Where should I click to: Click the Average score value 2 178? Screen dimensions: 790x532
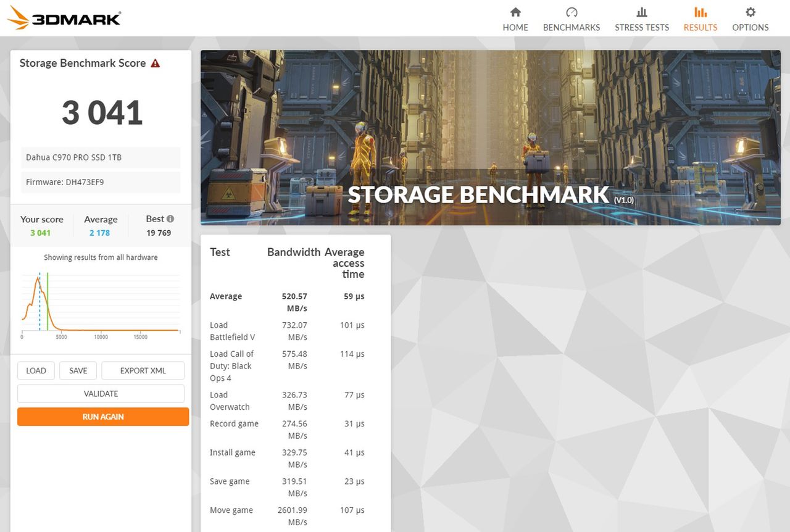(x=100, y=233)
